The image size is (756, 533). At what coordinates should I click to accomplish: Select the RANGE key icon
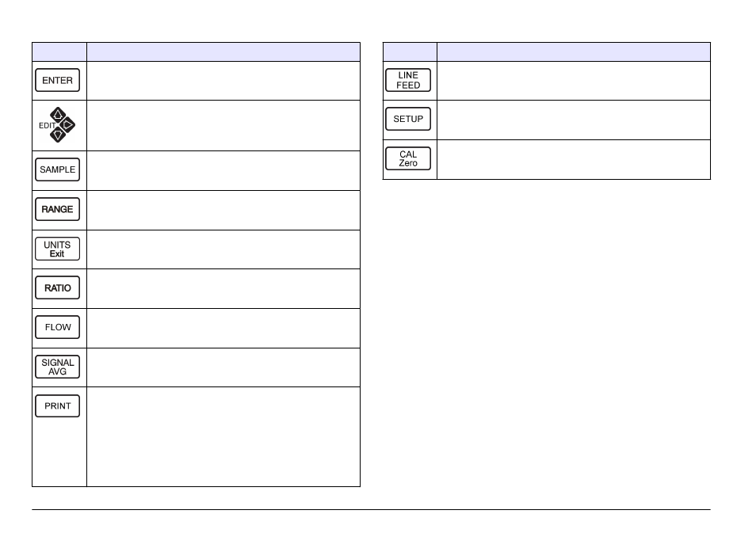[x=57, y=209]
